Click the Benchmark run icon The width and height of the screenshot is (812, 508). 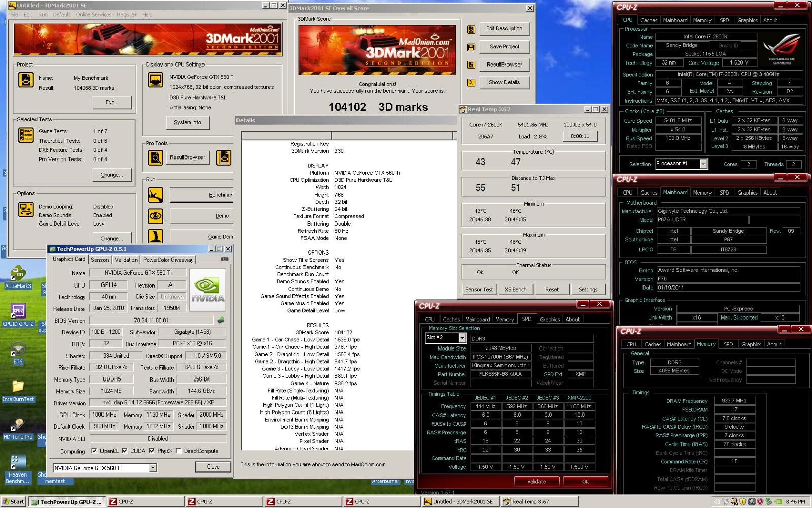pyautogui.click(x=155, y=195)
